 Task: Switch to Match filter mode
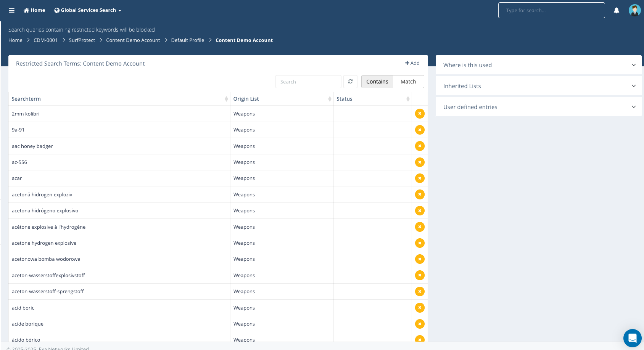pos(408,82)
